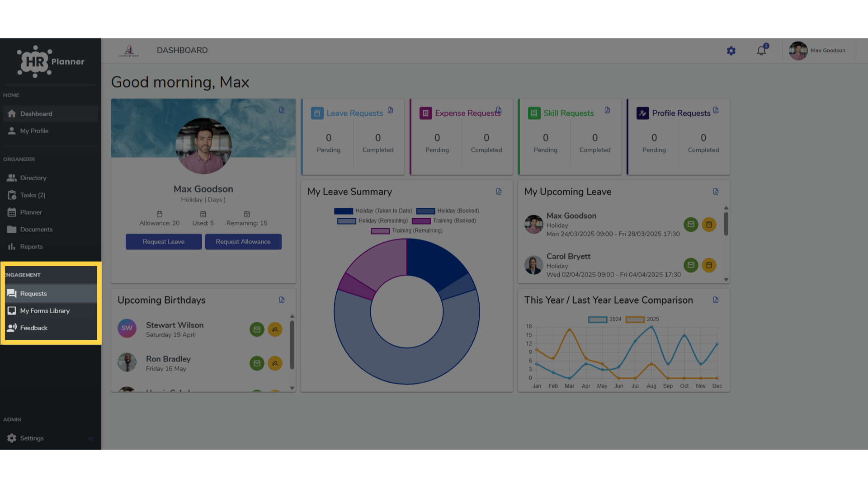Toggle the Training (Booked) legend swatch
868x488 pixels.
(421, 221)
